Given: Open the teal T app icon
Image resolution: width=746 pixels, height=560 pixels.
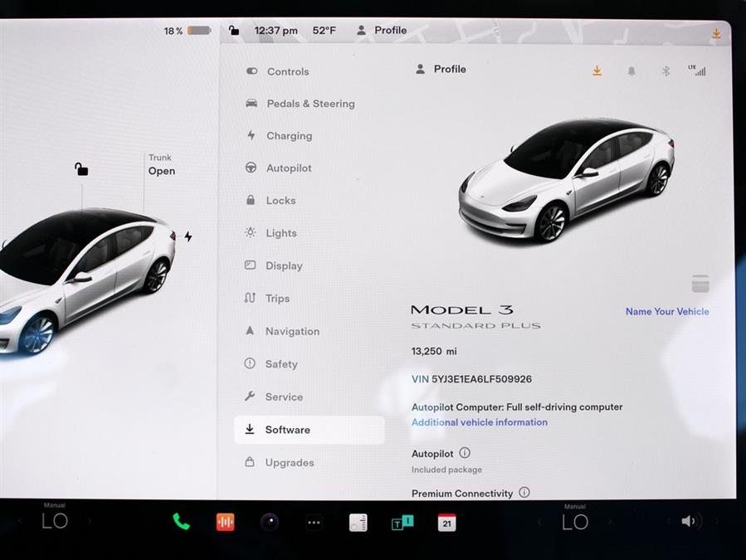Looking at the screenshot, I should (x=402, y=523).
